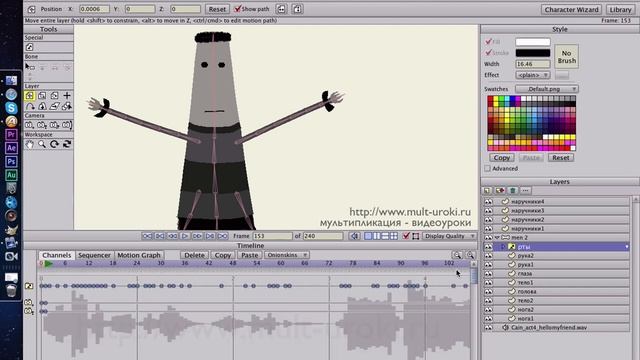Select the Orbit Workspace tool
The width and height of the screenshot is (640, 360).
pos(67,144)
